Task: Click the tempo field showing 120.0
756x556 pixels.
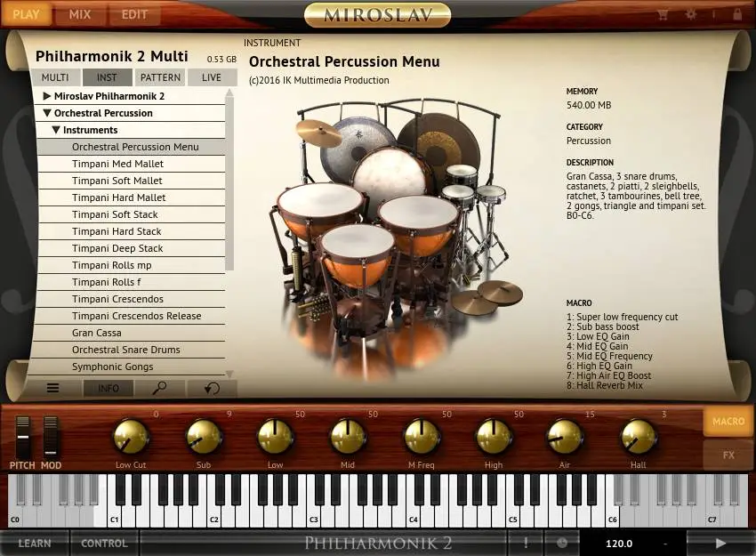Action: tap(619, 544)
